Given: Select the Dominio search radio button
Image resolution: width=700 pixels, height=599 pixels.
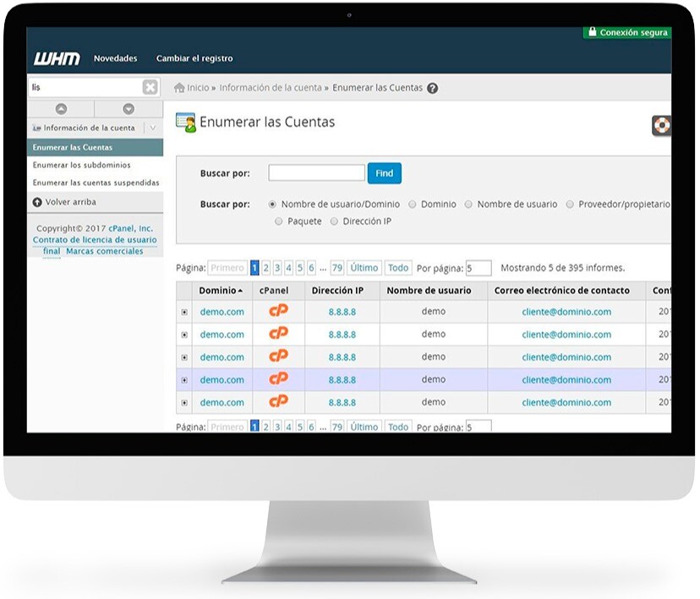Looking at the screenshot, I should 413,203.
